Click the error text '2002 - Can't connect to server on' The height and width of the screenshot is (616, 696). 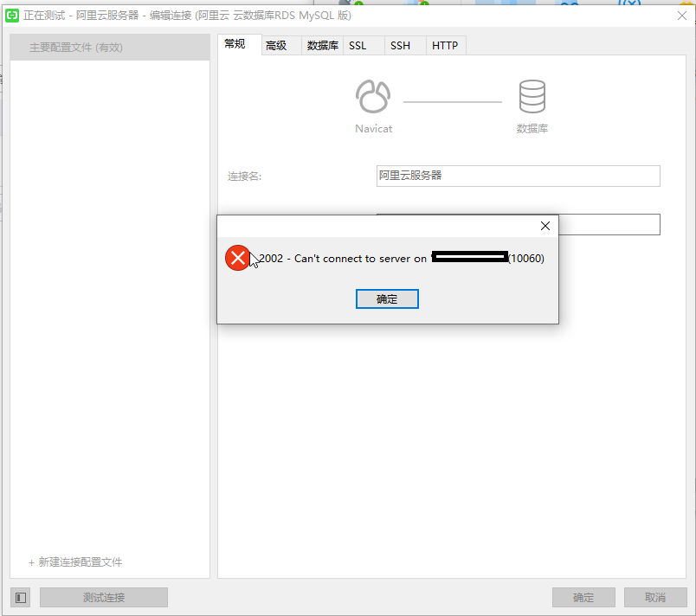pos(342,258)
